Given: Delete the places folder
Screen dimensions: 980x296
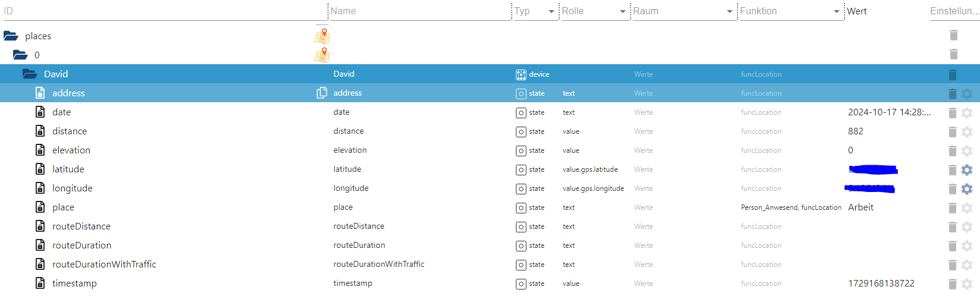Looking at the screenshot, I should point(953,35).
